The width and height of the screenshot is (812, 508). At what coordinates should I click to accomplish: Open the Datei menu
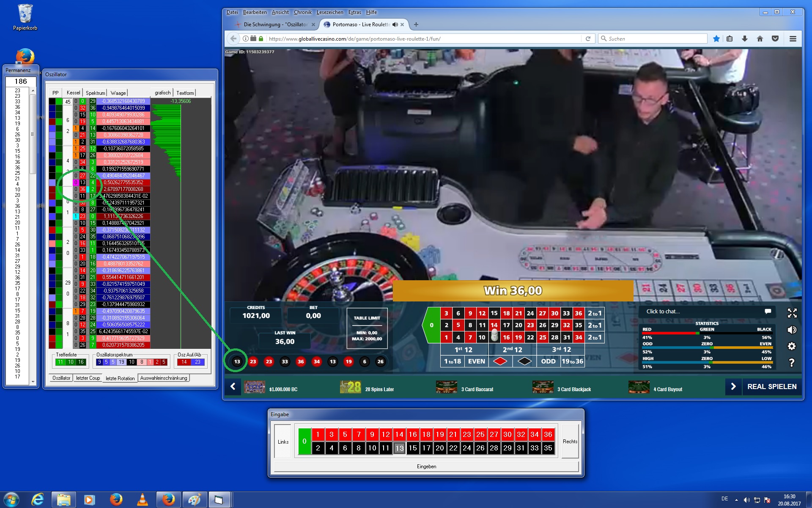pos(232,12)
